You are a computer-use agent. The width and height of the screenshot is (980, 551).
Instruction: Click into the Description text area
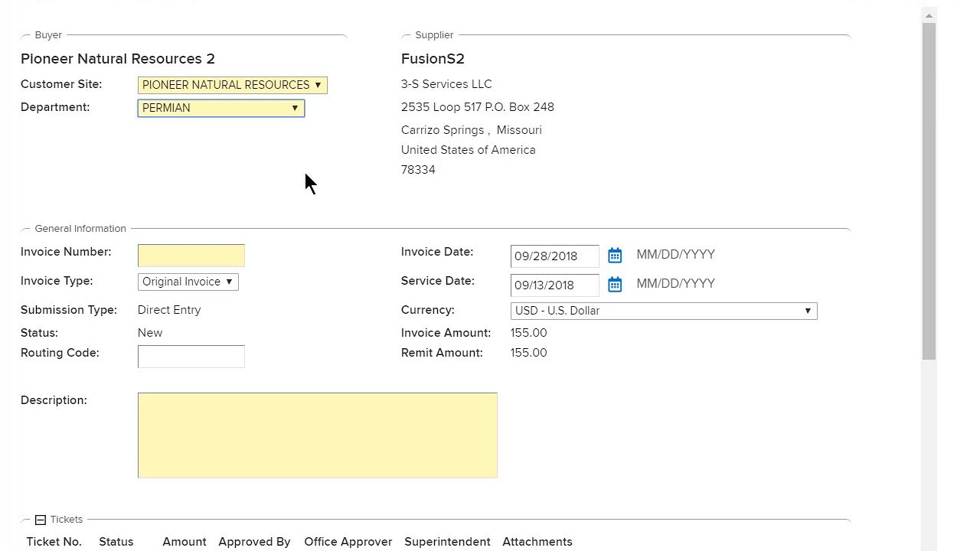click(x=318, y=435)
